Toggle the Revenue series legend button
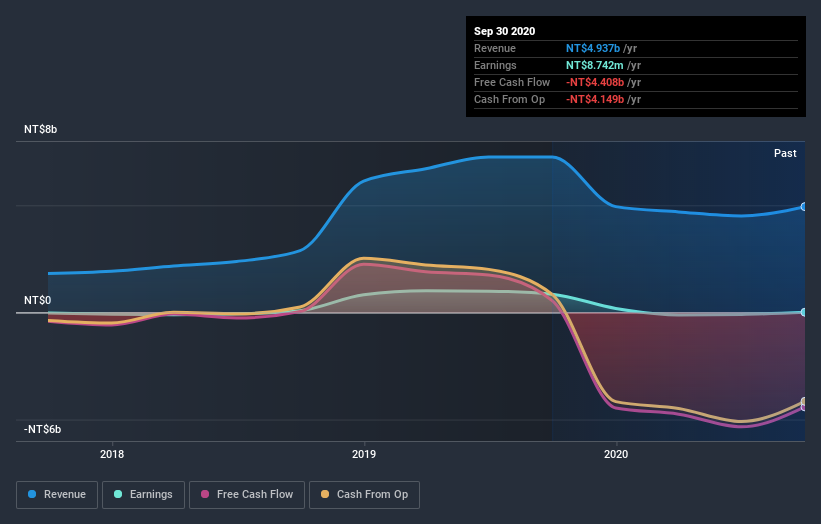This screenshot has width=821, height=524. click(x=57, y=495)
